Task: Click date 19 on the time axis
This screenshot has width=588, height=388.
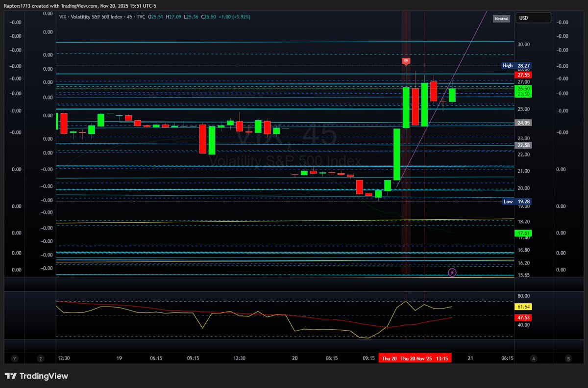Action: coord(119,359)
